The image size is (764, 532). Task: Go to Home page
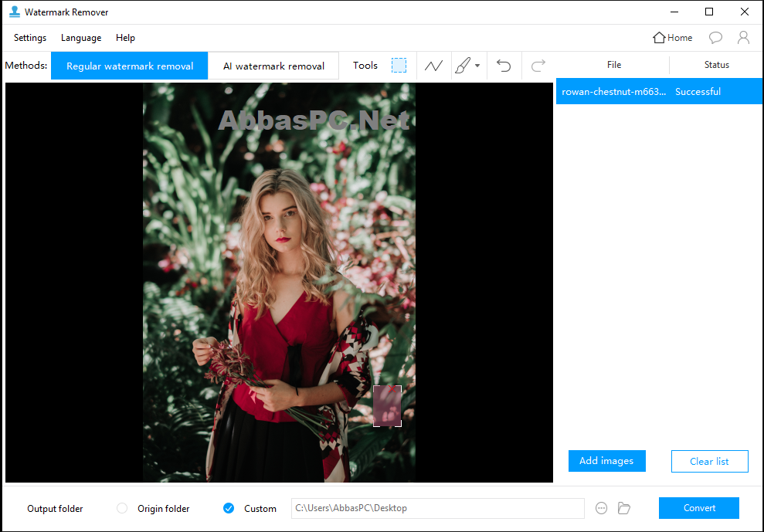[672, 38]
